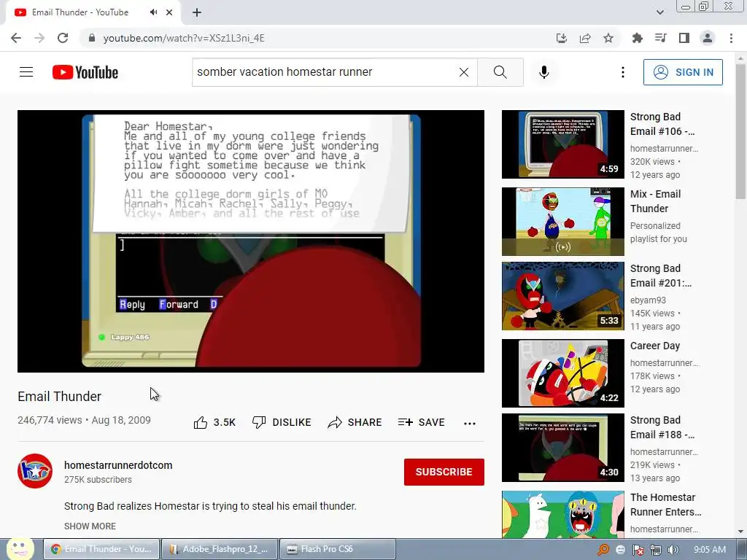This screenshot has width=747, height=560.
Task: Open the YouTube hamburger guide menu
Action: pyautogui.click(x=26, y=72)
